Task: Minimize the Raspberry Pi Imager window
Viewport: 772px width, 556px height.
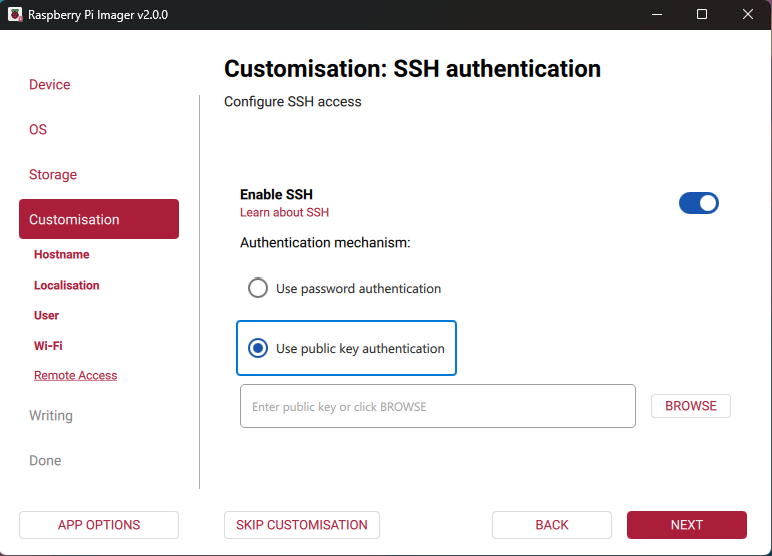Action: coord(657,14)
